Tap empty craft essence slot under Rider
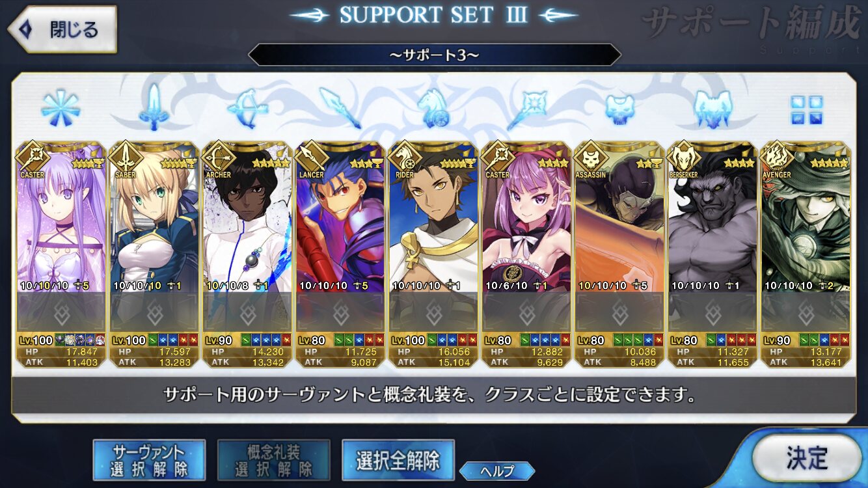 click(433, 312)
